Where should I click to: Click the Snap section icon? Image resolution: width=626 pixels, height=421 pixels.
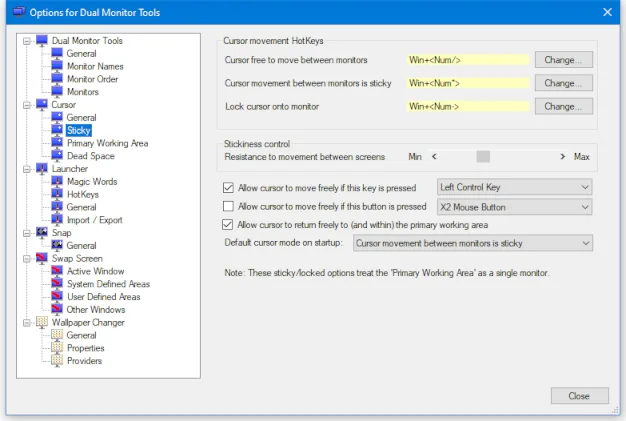pos(42,232)
